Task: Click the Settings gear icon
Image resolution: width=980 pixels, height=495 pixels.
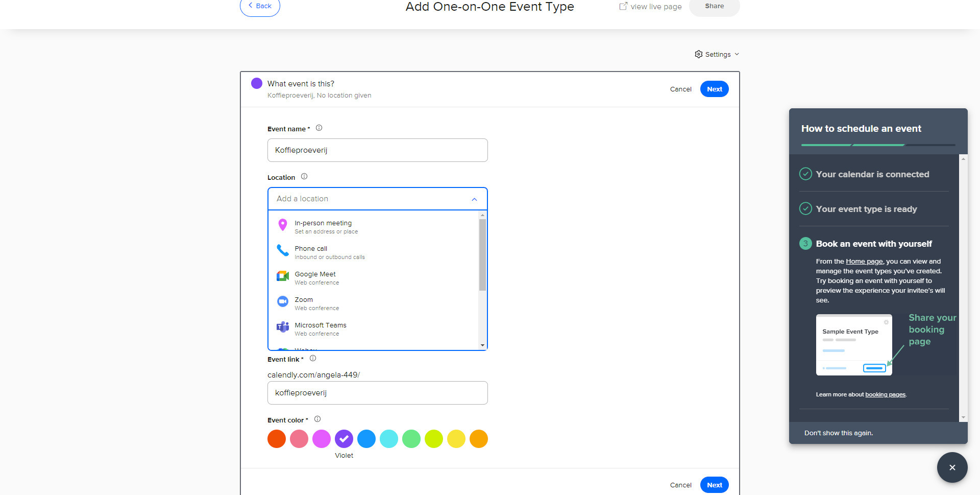Action: 699,54
